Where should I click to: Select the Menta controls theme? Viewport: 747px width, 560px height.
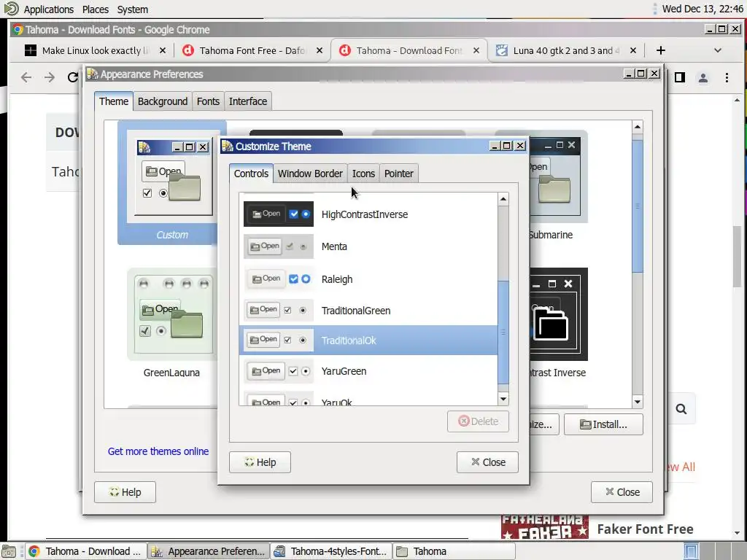pyautogui.click(x=368, y=246)
